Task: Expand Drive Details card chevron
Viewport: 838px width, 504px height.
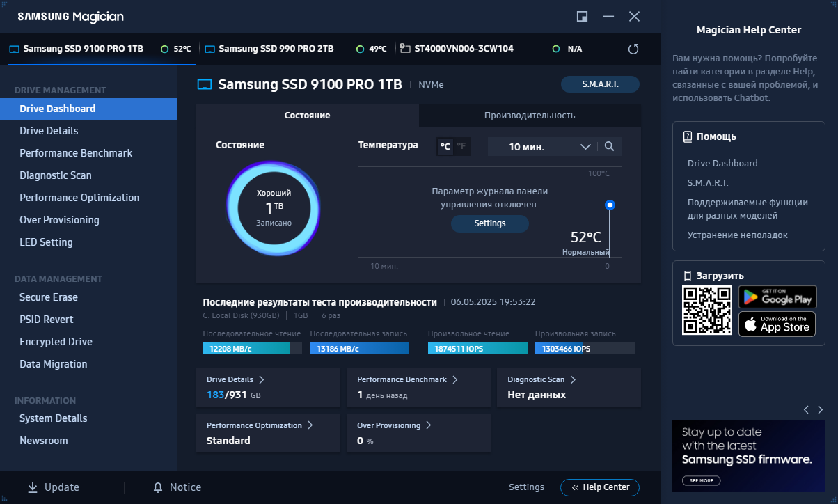Action: [262, 379]
